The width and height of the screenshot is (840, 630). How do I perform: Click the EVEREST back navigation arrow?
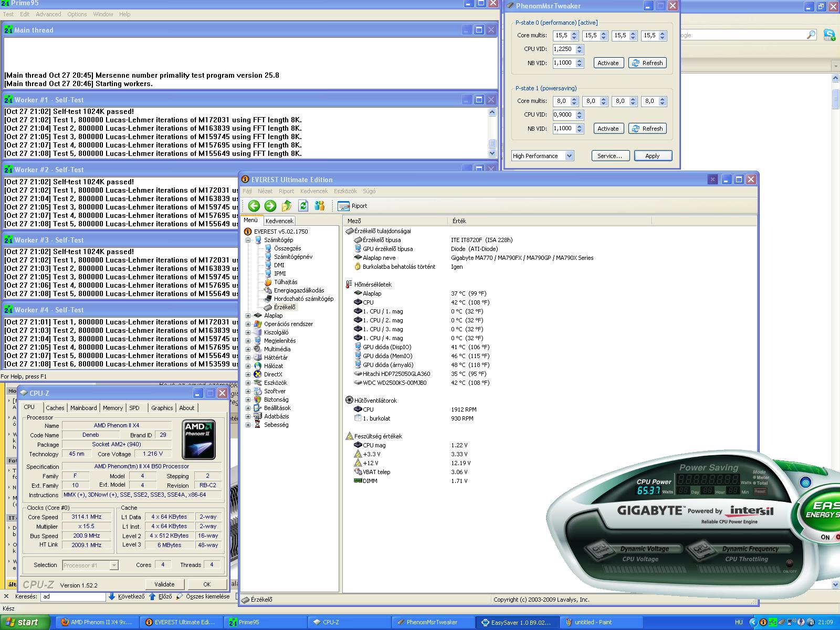[x=254, y=206]
